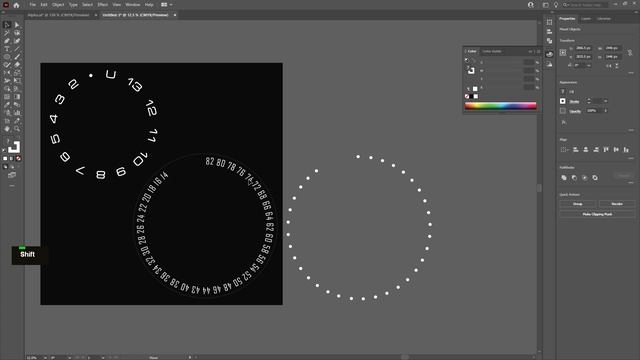Open the Color panel flyout menu
The width and height of the screenshot is (640, 360).
coord(538,51)
